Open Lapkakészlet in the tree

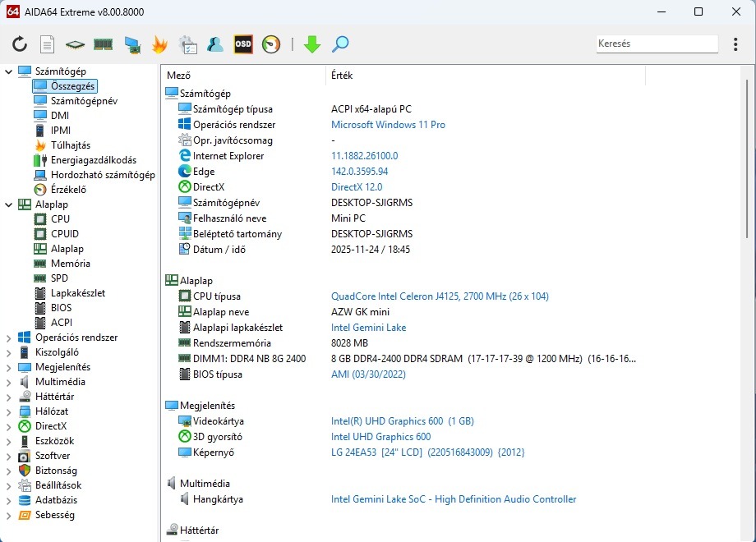(x=69, y=293)
